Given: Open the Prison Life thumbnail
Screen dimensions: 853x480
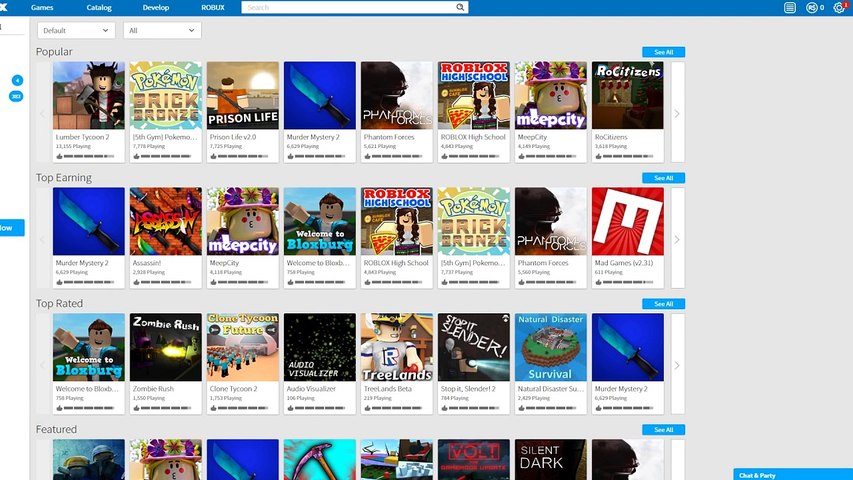Looking at the screenshot, I should [243, 95].
